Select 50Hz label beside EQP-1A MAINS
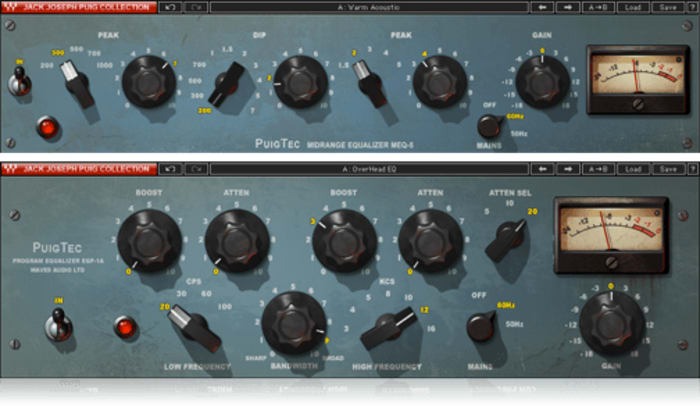Viewport: 700px width, 406px height. point(514,324)
